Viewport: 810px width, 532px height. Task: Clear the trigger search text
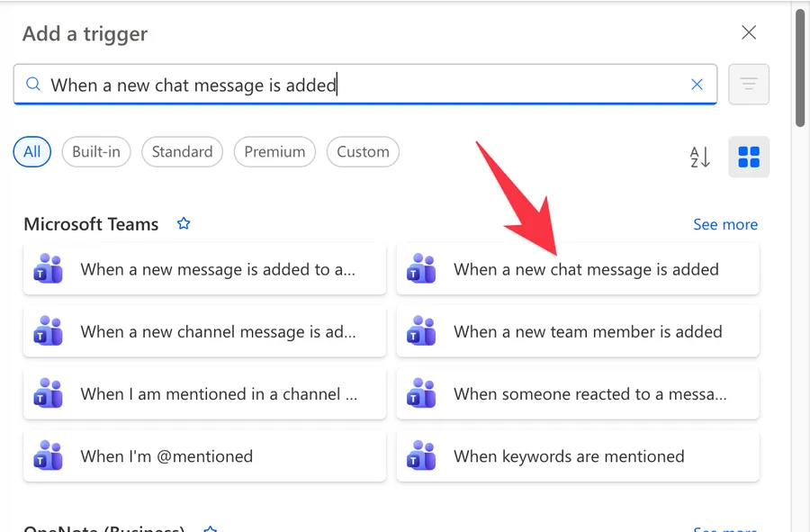pyautogui.click(x=697, y=85)
